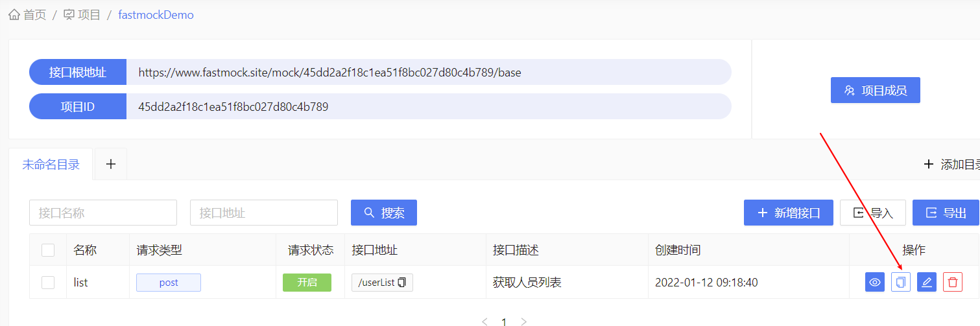Click the red trash delete icon
Viewport: 980px width, 326px height.
(953, 282)
